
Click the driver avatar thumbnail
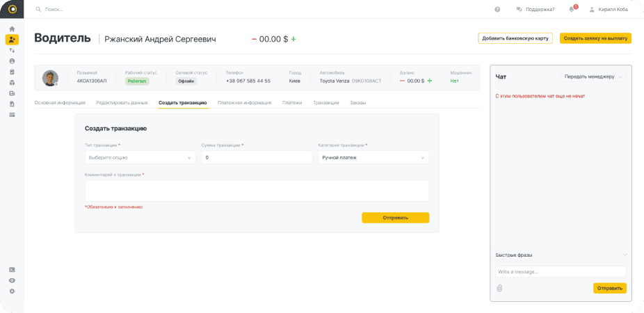(49, 77)
